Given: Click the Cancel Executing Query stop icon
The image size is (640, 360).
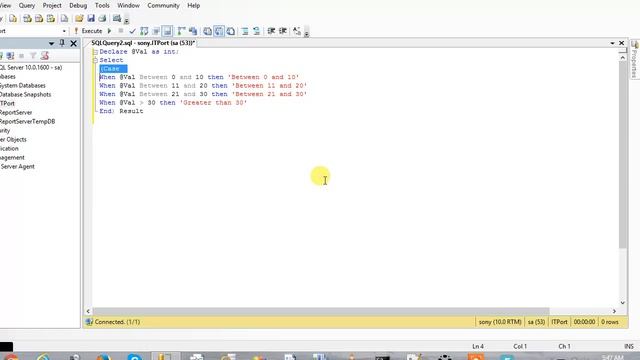Looking at the screenshot, I should pyautogui.click(x=121, y=31).
